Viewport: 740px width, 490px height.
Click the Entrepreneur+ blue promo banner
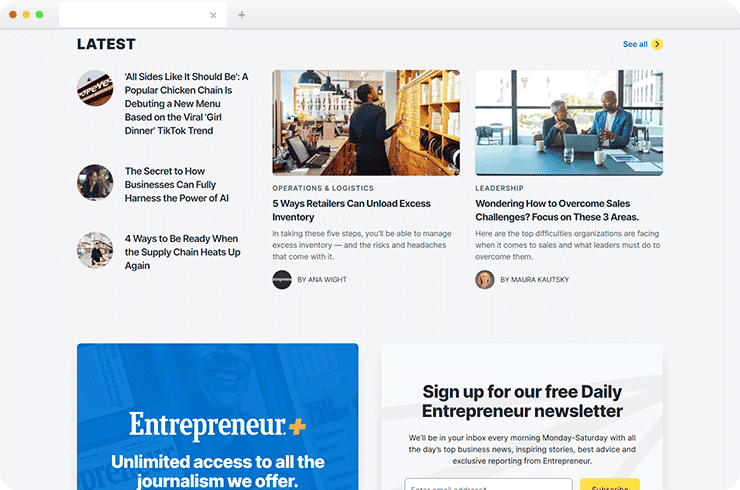point(218,416)
